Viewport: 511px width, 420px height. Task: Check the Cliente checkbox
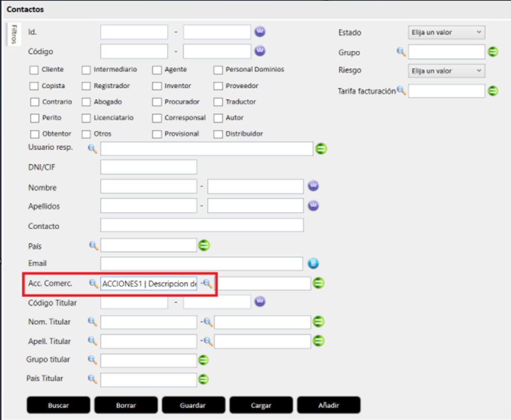[34, 70]
